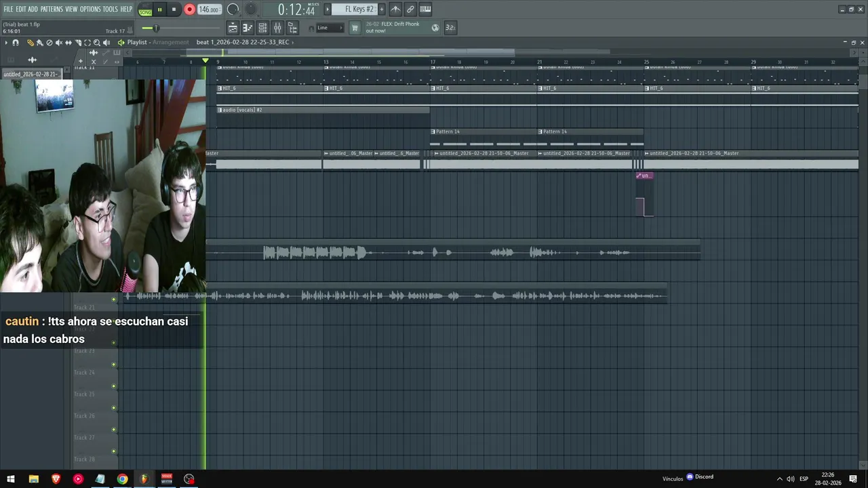Select the Slip tool
868x488 pixels.
68,43
